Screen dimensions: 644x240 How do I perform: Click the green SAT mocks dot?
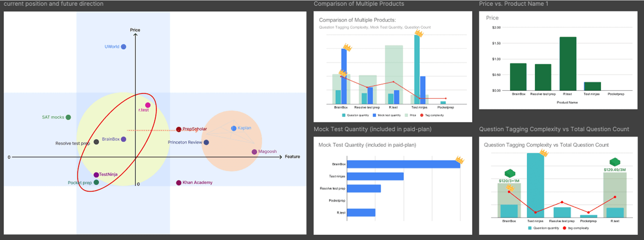coord(68,117)
